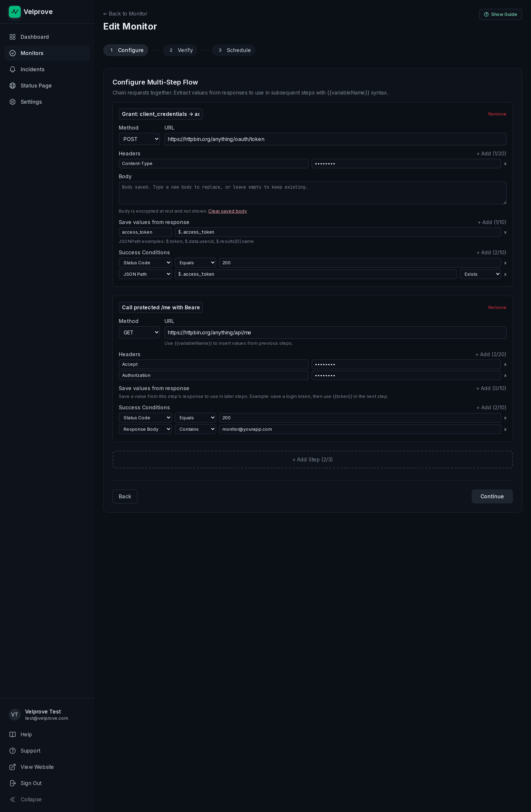Screen dimensions: 531x812
Task: Edit the oauth/token URL field
Action: pyautogui.click(x=335, y=139)
